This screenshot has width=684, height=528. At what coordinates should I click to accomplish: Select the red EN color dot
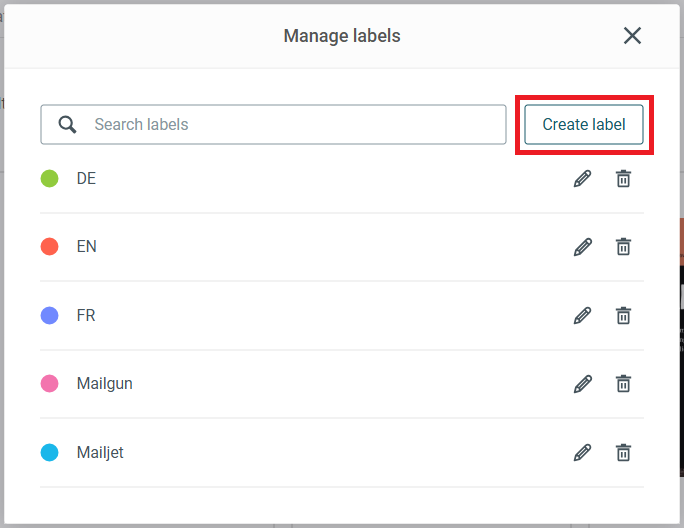point(49,247)
